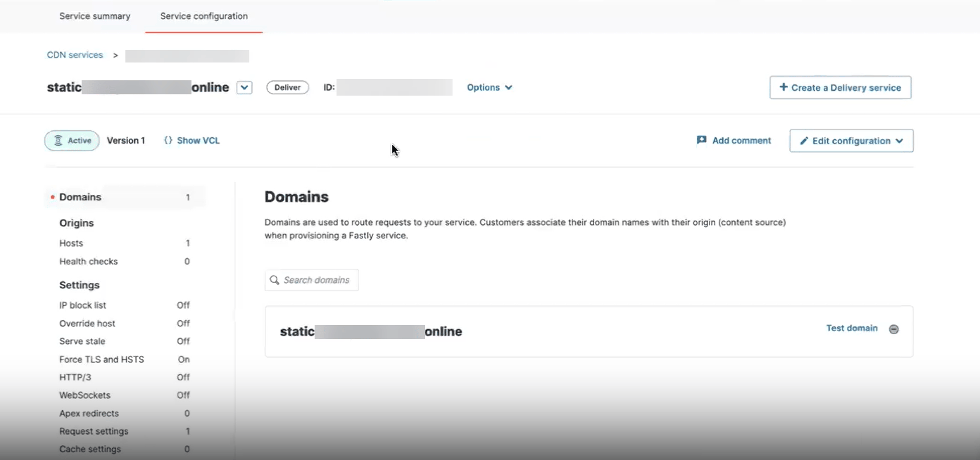Select Hosts under Origins

pyautogui.click(x=124, y=243)
